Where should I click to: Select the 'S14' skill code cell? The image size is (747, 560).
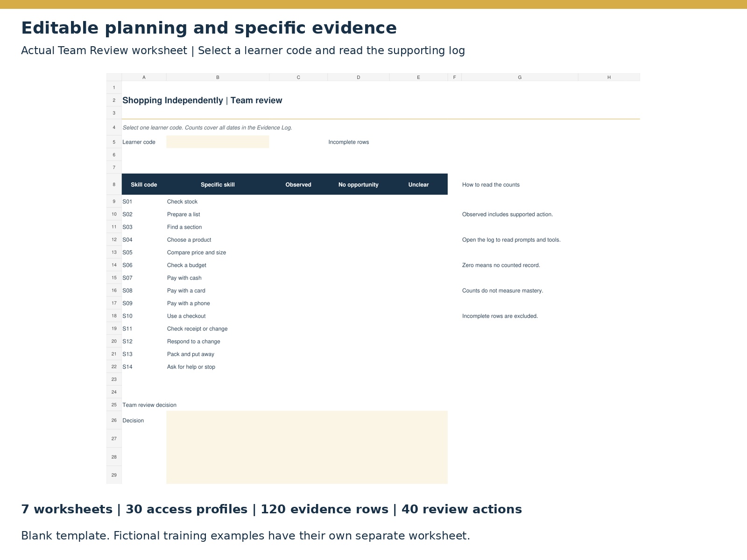(144, 367)
